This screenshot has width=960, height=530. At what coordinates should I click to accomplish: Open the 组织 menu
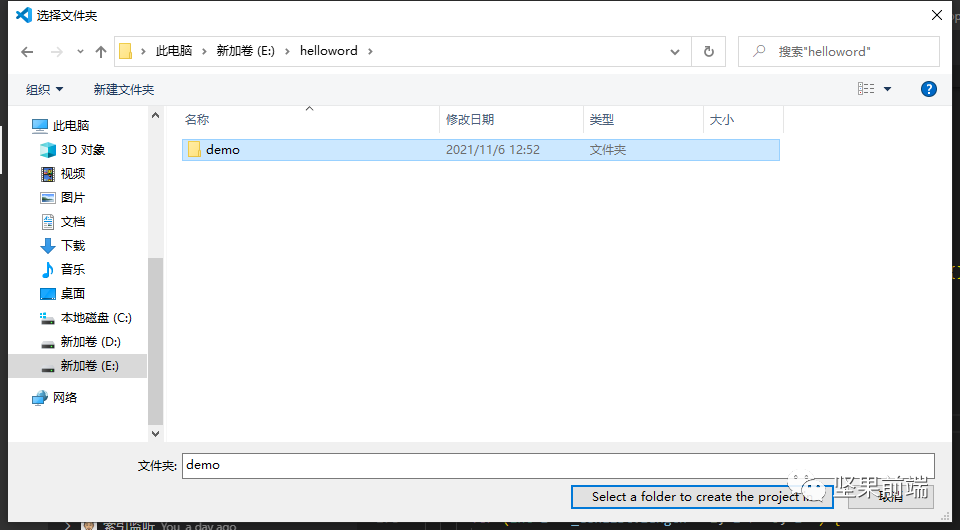[x=44, y=89]
